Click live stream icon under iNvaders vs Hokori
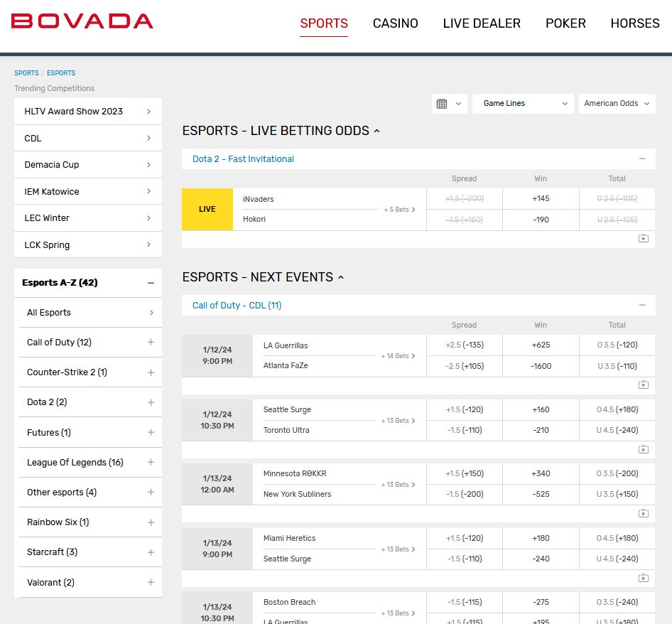 [643, 239]
